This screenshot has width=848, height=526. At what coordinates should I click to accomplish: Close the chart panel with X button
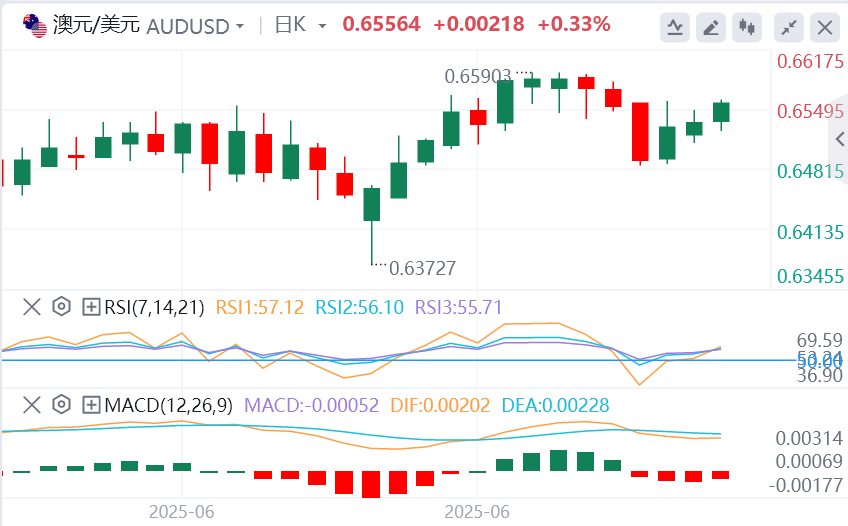825,27
